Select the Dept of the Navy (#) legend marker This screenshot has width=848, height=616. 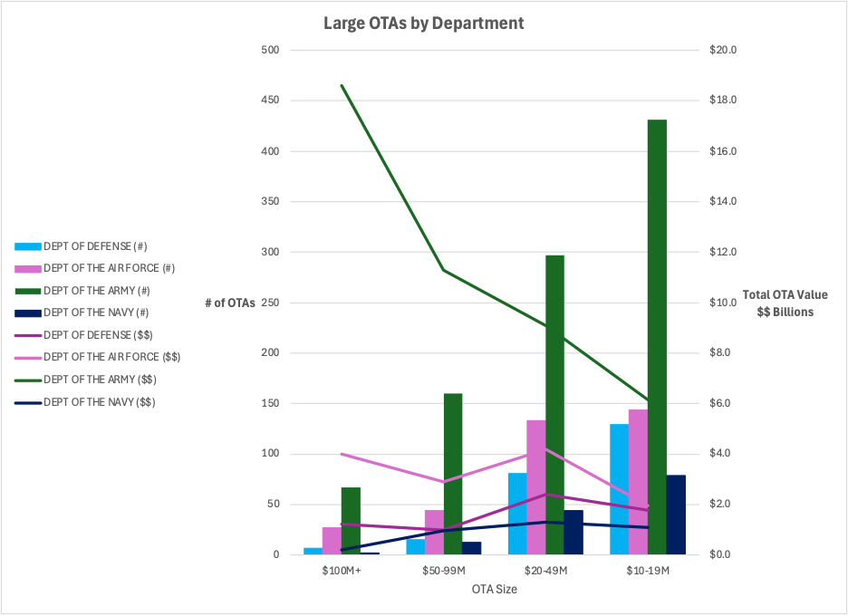tap(25, 313)
